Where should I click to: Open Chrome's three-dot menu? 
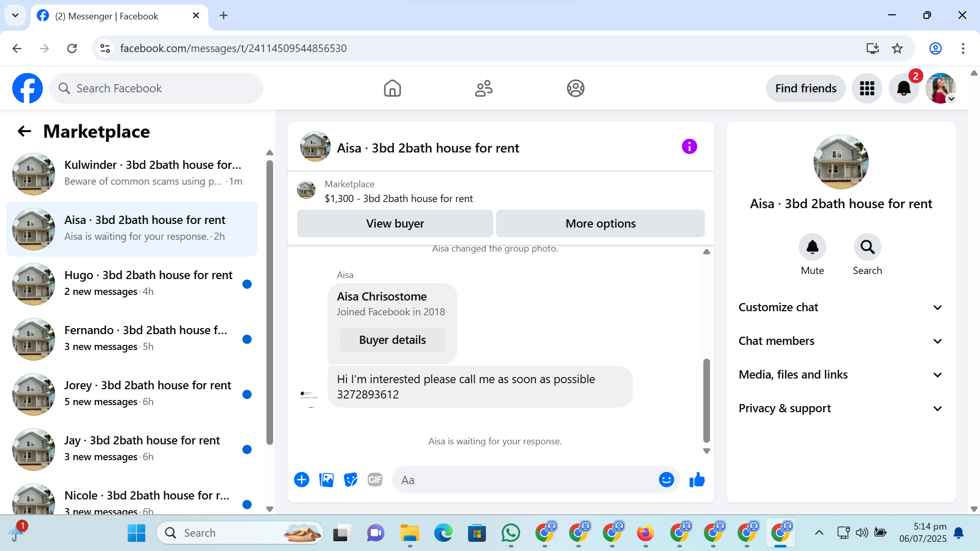(963, 48)
